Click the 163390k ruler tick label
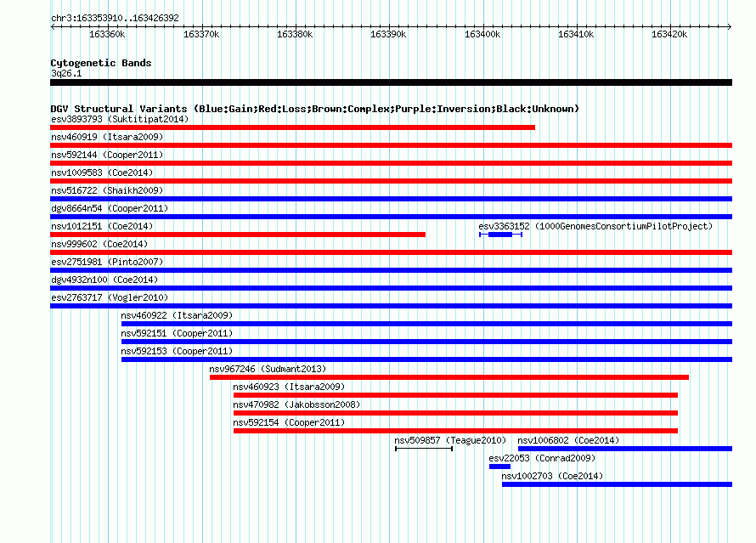756x543 pixels. pyautogui.click(x=388, y=34)
